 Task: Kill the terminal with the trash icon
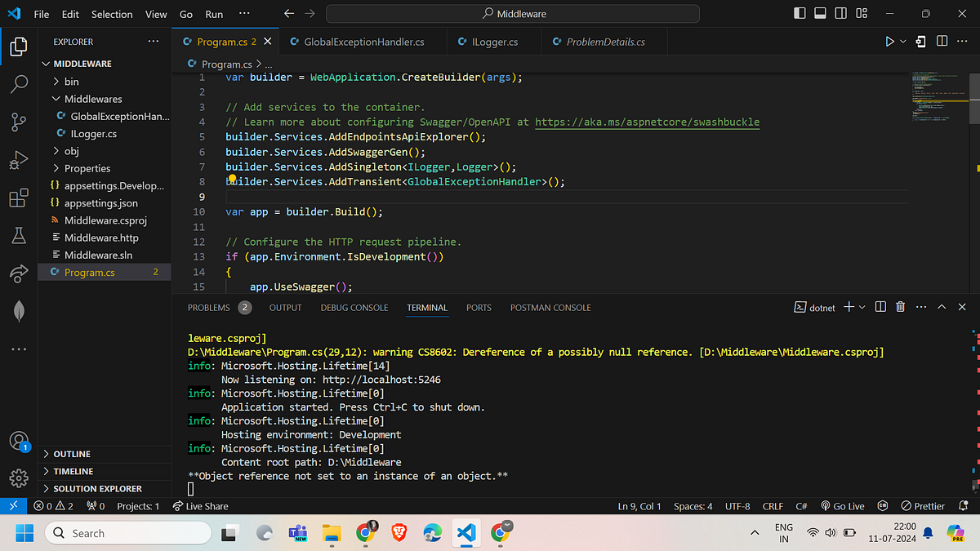[x=900, y=306]
